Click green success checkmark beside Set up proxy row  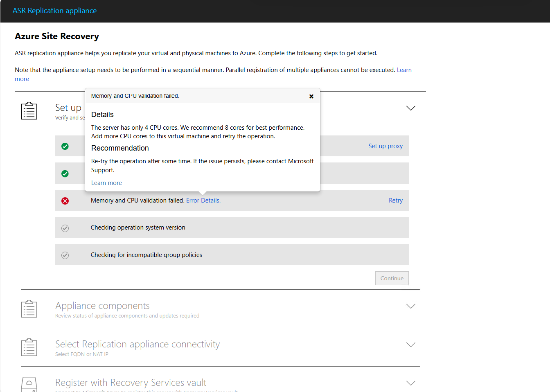click(x=65, y=146)
